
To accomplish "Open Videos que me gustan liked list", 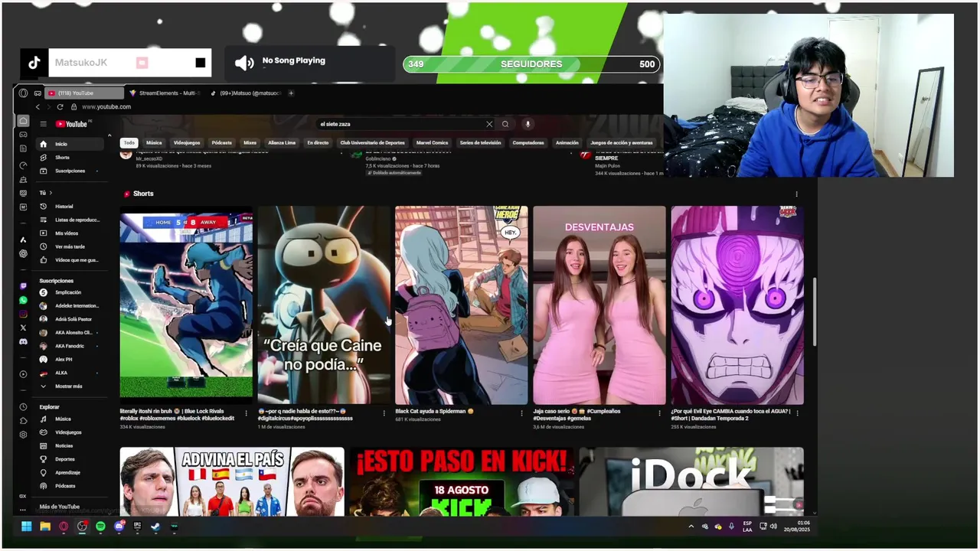I will pos(70,260).
